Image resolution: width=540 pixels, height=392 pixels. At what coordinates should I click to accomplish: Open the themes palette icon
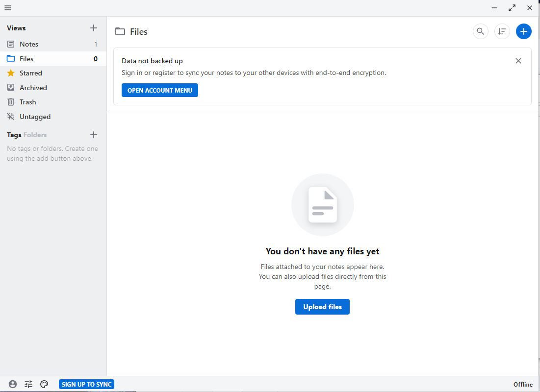[x=44, y=384]
